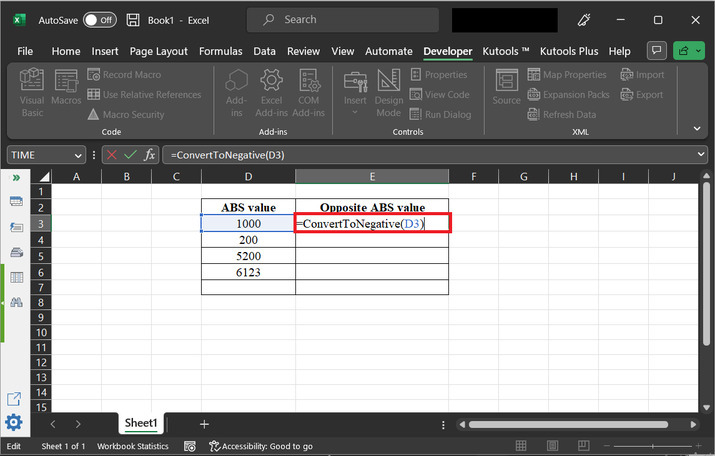Open the File menu
The image size is (715, 456).
coord(25,51)
